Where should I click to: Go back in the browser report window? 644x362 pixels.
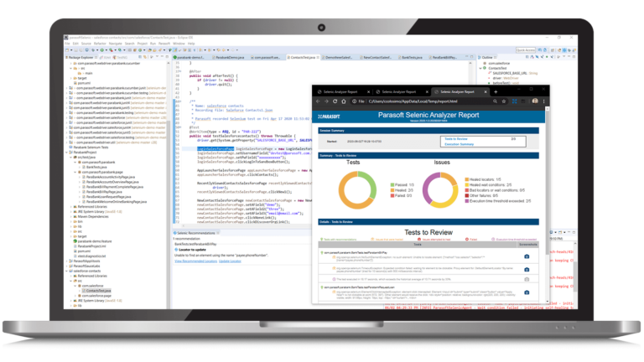(318, 101)
